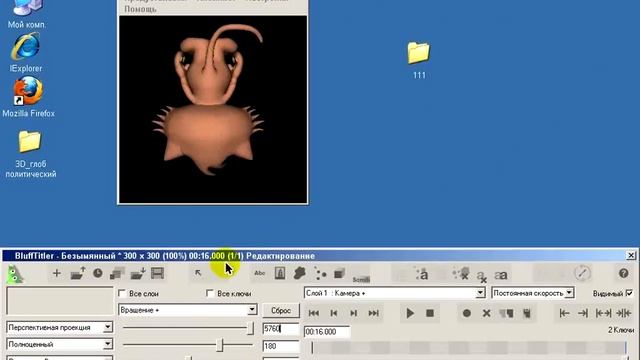Click the value field showing 180
The width and height of the screenshot is (640, 360).
281,346
